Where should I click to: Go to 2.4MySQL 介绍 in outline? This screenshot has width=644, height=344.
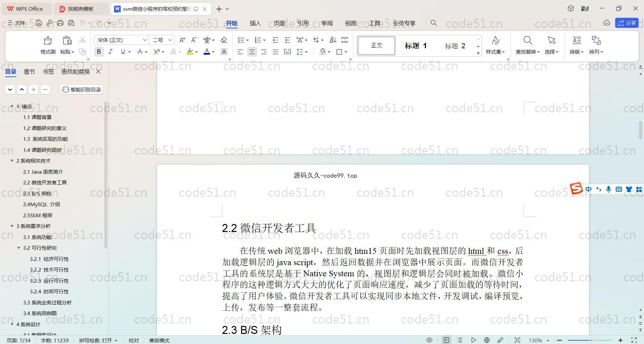(x=42, y=204)
